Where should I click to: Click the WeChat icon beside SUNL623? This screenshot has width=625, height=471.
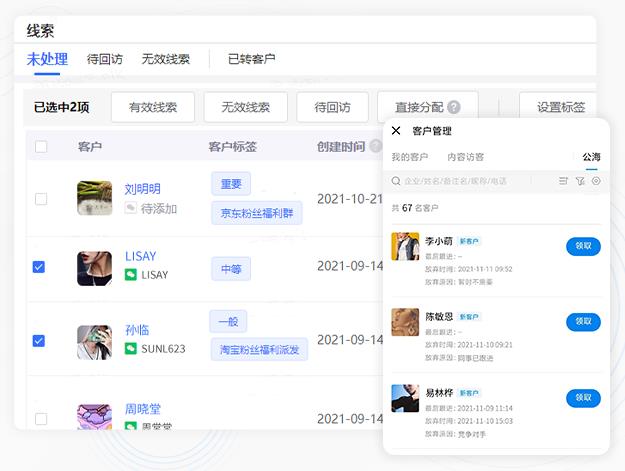tap(131, 349)
